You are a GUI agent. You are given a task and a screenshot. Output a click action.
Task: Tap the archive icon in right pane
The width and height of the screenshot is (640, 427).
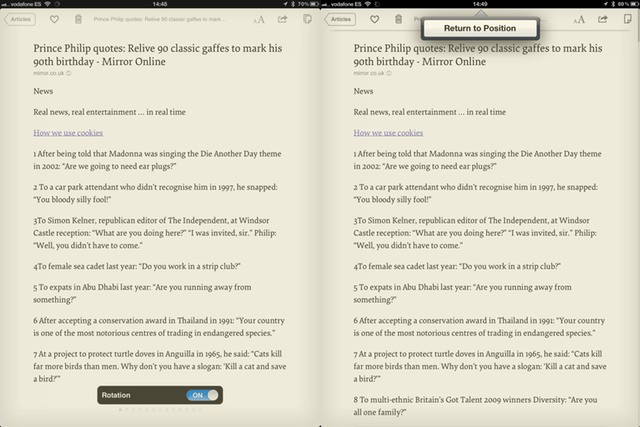click(627, 19)
